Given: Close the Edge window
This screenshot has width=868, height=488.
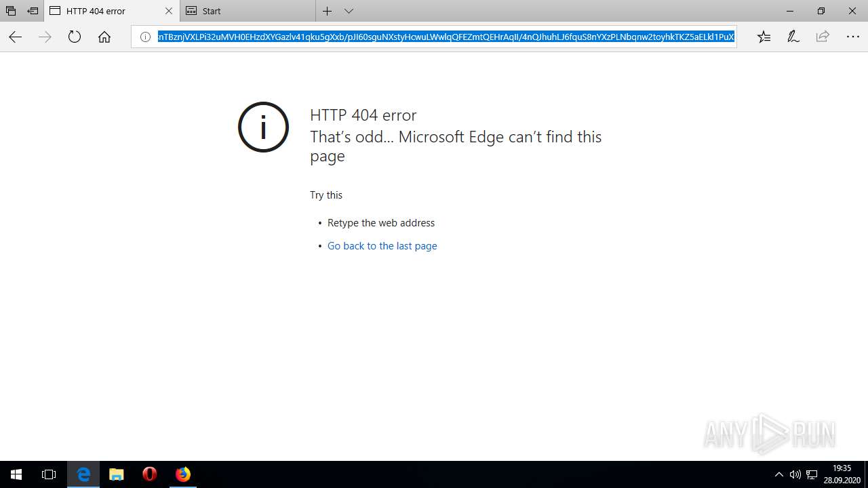Looking at the screenshot, I should tap(852, 11).
